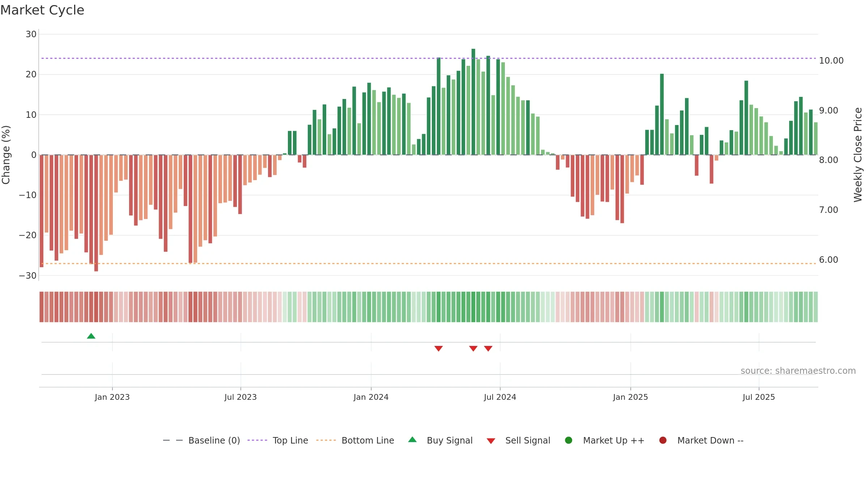Toggle the Market Down -- legend entry

[701, 440]
